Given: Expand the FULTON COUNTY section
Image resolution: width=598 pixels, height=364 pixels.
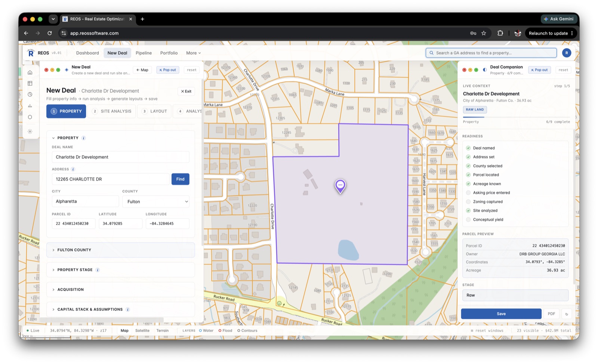Looking at the screenshot, I should click(x=120, y=250).
